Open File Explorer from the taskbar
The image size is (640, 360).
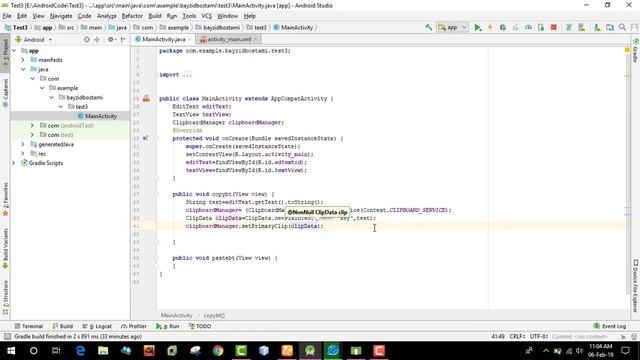[x=103, y=351]
